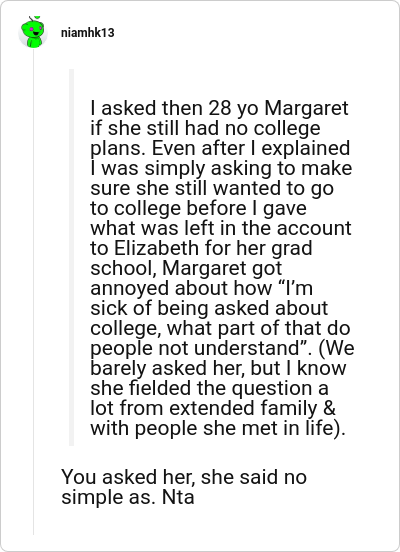
Task: Click the gray quote block bar
Action: click(71, 257)
